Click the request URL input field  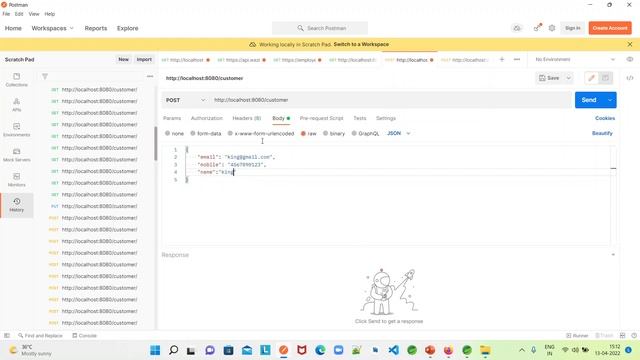click(391, 100)
